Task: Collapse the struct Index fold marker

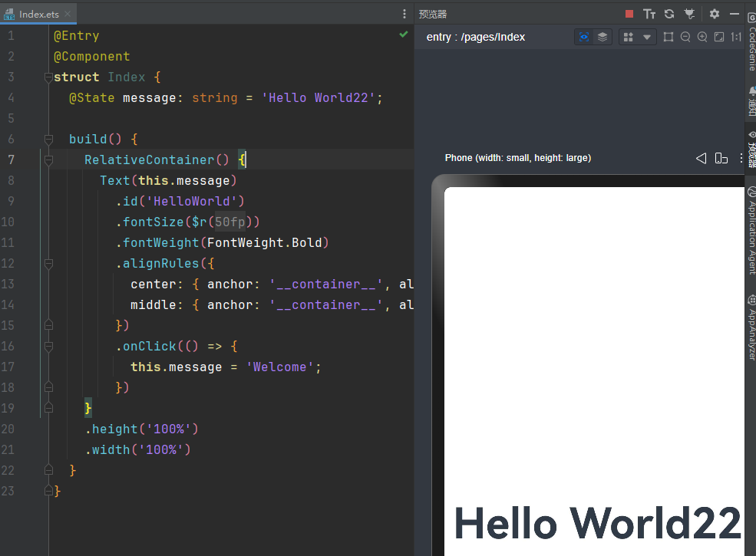Action: pos(48,77)
